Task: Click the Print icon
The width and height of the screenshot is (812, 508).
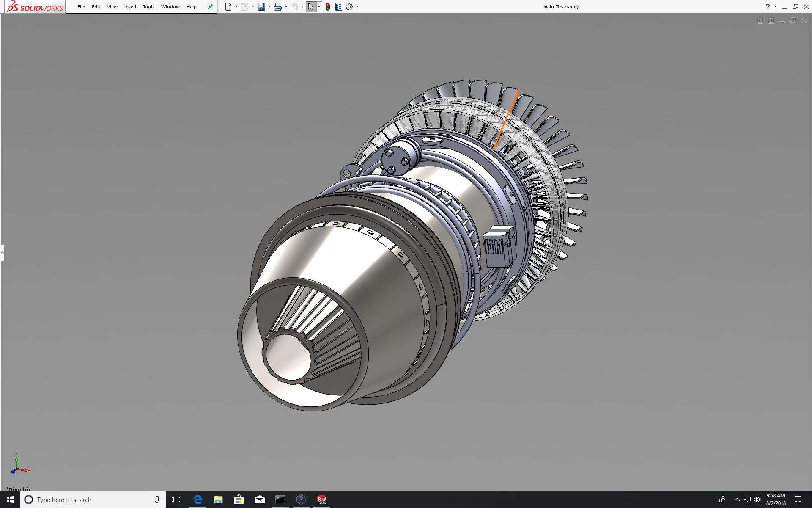Action: click(278, 7)
